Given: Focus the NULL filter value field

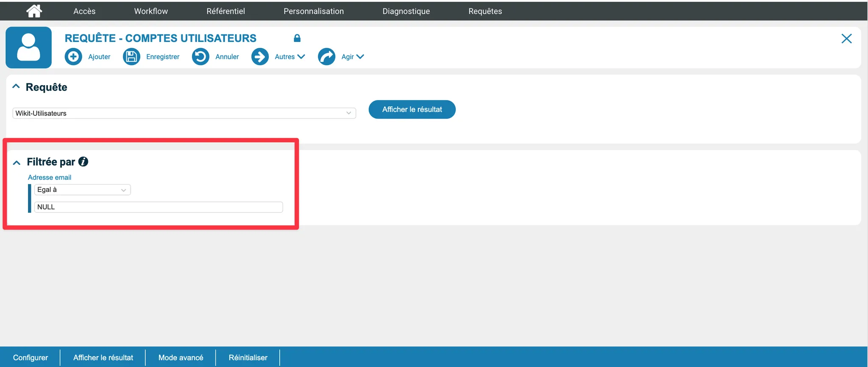Looking at the screenshot, I should [x=158, y=207].
